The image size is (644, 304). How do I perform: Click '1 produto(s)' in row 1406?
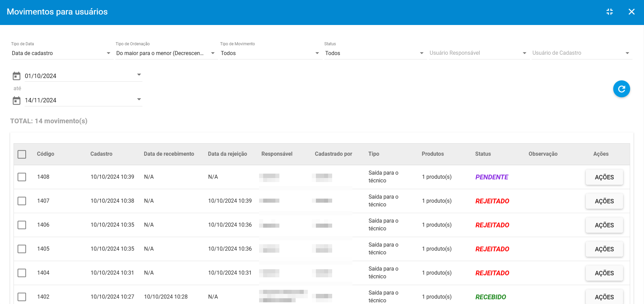click(437, 225)
